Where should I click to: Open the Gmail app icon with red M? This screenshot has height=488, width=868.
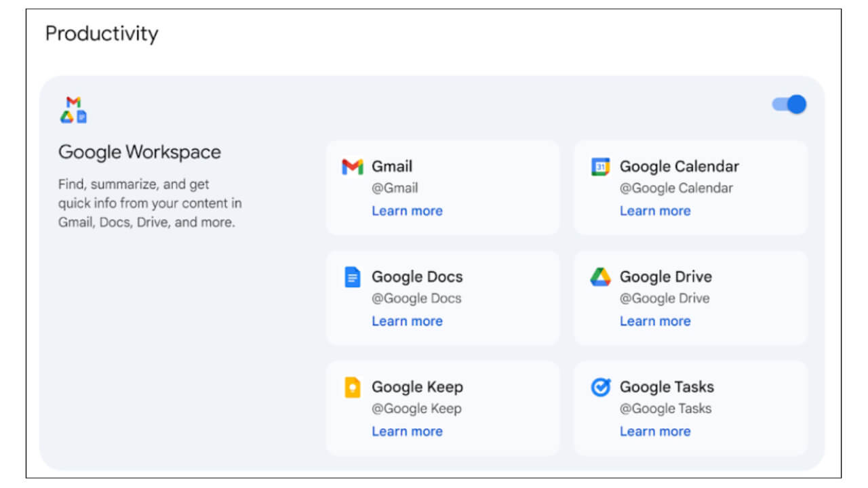tap(352, 166)
